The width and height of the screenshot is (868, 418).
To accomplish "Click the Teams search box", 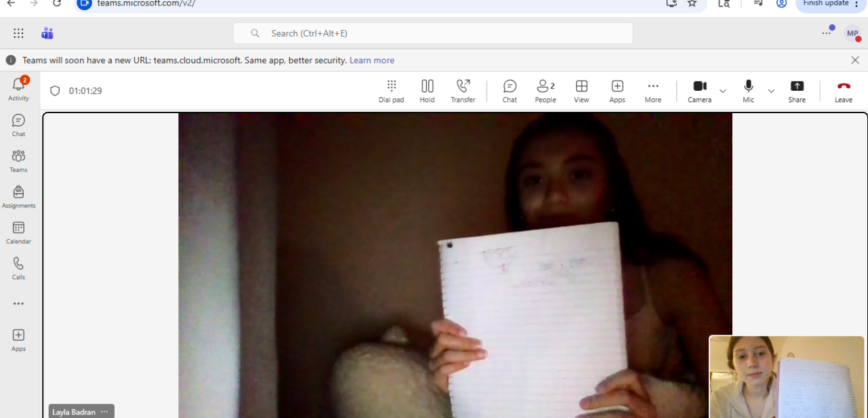I will click(x=433, y=33).
